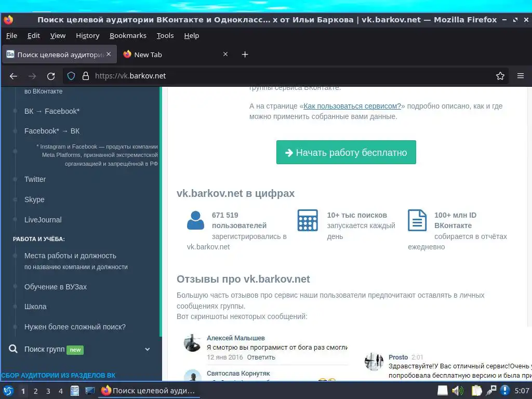Open the file manager taskbar icon
The width and height of the screenshot is (532, 399).
point(75,391)
